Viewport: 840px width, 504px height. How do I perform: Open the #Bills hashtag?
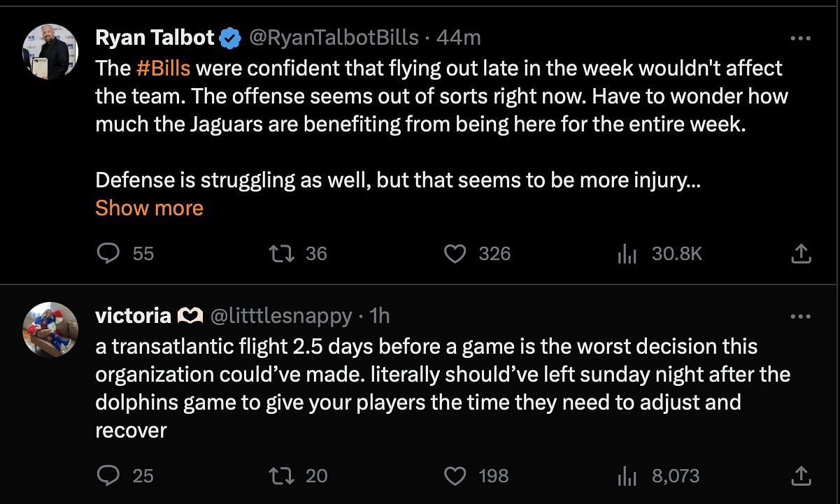click(x=163, y=68)
